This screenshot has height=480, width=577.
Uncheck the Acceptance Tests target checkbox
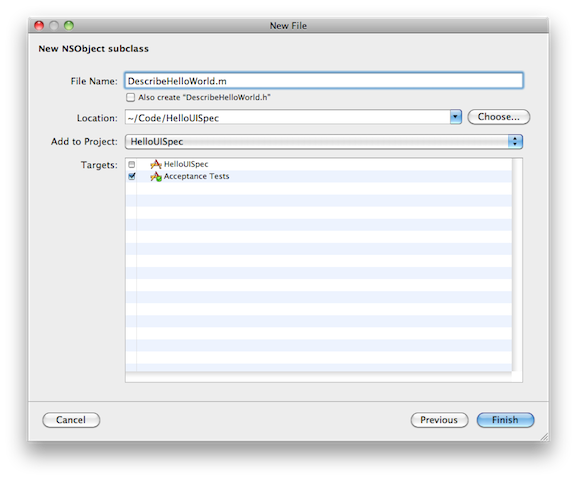[x=131, y=177]
